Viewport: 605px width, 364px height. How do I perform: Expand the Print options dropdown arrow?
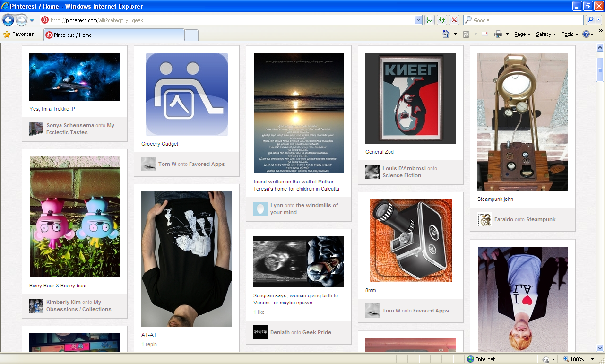click(x=507, y=34)
